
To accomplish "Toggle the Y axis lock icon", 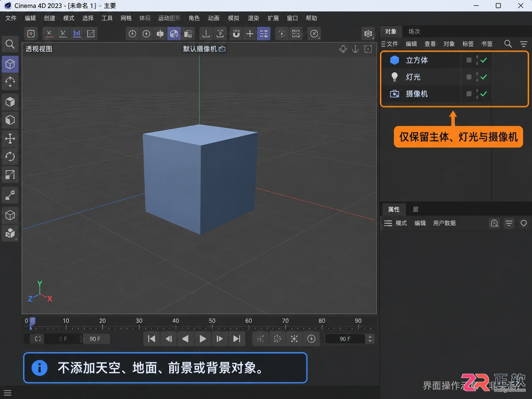I will point(63,34).
